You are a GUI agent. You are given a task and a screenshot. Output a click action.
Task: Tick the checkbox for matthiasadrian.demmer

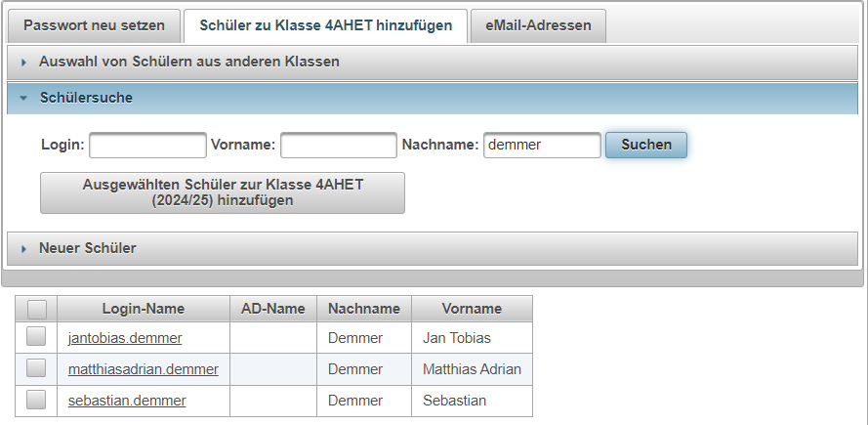pyautogui.click(x=36, y=368)
